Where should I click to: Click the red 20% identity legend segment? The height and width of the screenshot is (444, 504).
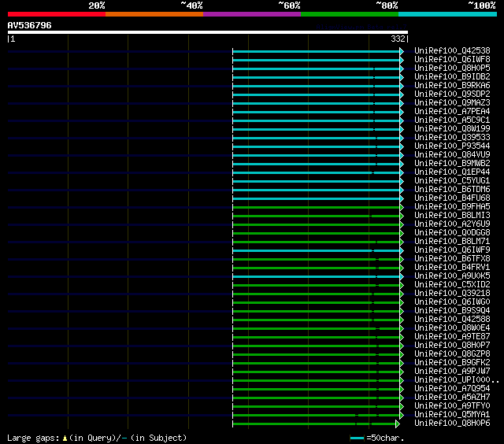click(56, 13)
